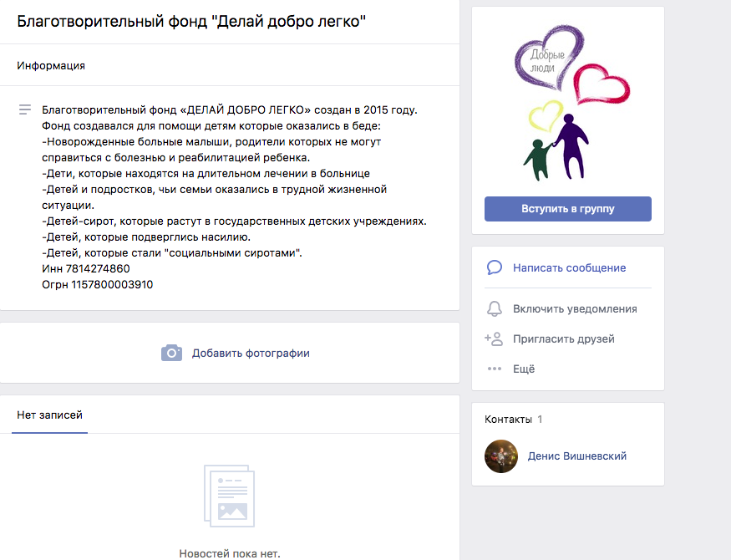
Task: Expand the Ещё actions menu
Action: pyautogui.click(x=524, y=369)
